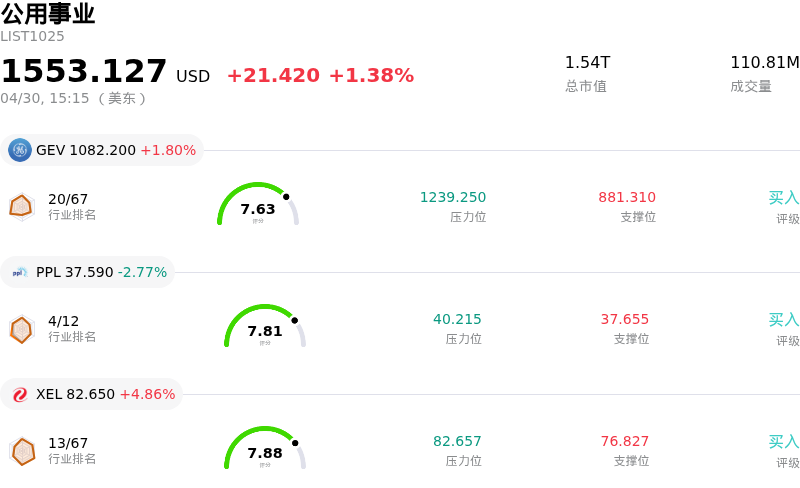Click GEV resistance level 1239.250
800x488 pixels.
(x=453, y=198)
